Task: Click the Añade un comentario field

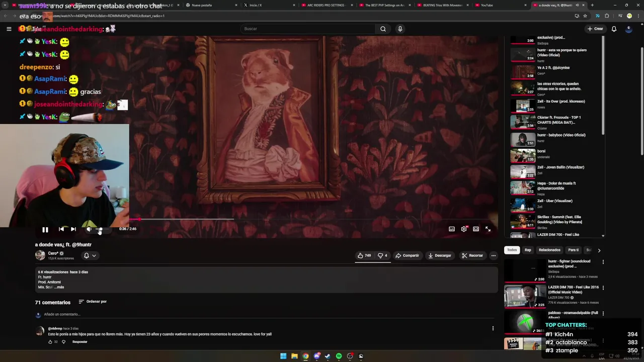Action: point(269,315)
